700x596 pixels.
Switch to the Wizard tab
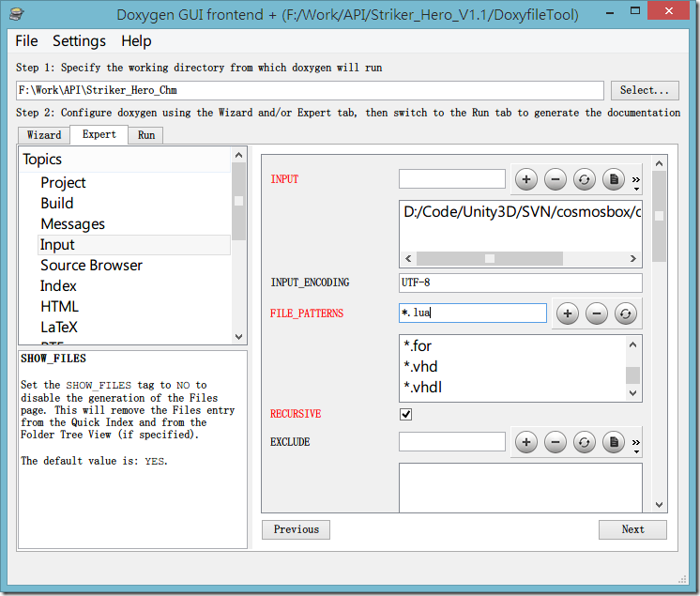pyautogui.click(x=44, y=135)
